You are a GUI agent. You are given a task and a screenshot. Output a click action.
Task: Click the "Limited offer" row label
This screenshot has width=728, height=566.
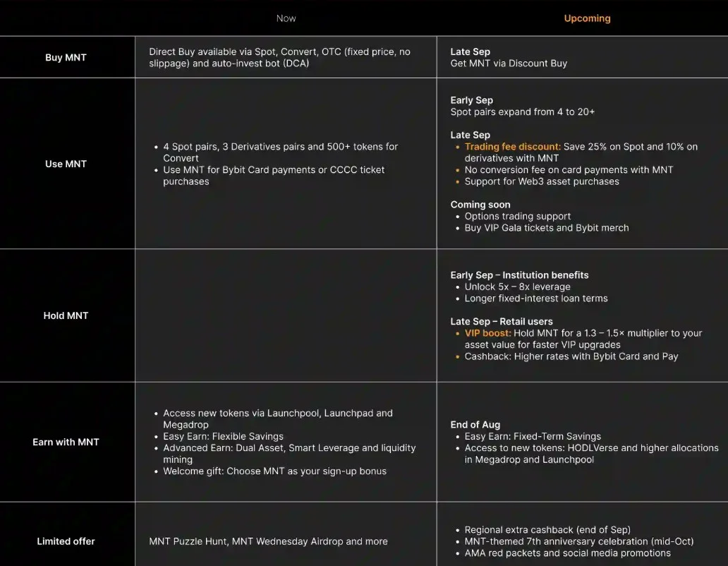click(66, 541)
